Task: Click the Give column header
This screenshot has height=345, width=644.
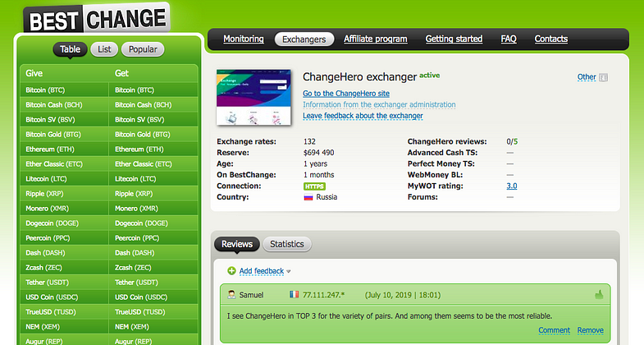Action: tap(34, 73)
